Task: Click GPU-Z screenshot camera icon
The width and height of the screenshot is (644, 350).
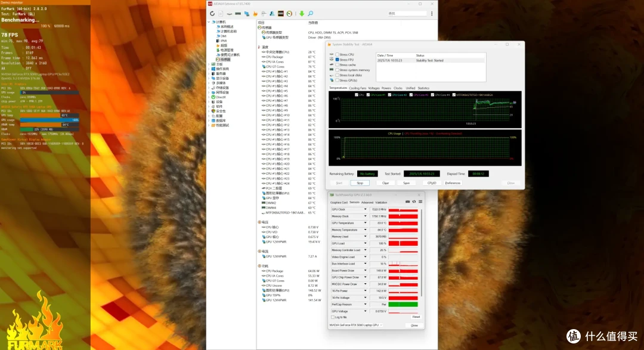Action: click(407, 202)
